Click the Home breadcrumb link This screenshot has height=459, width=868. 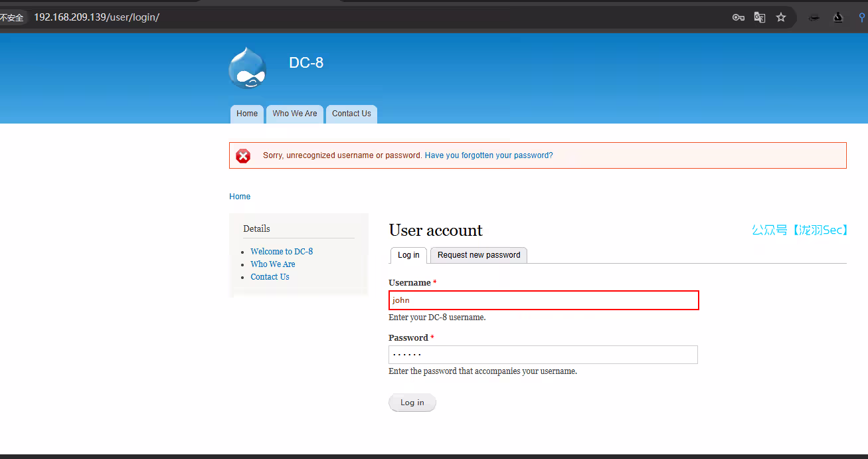[240, 197]
